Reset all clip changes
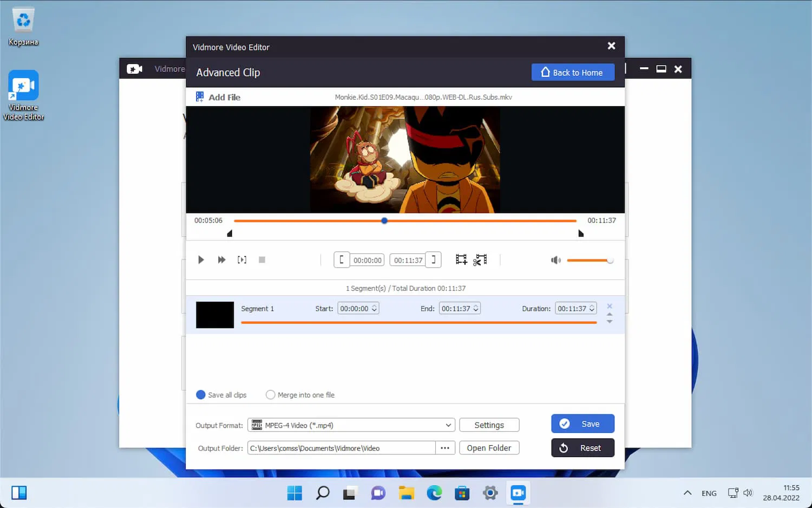Screen dimensions: 812x508 tap(583, 448)
